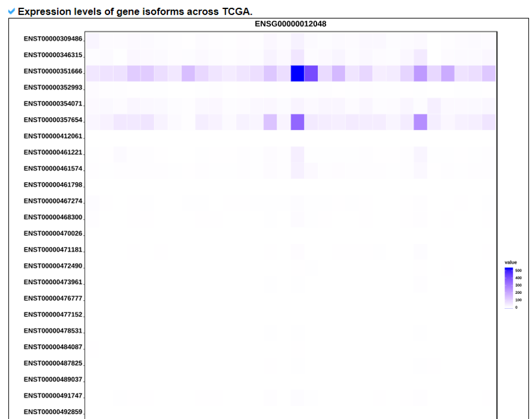Choose the ENST00000352993 transcript label

coord(53,87)
